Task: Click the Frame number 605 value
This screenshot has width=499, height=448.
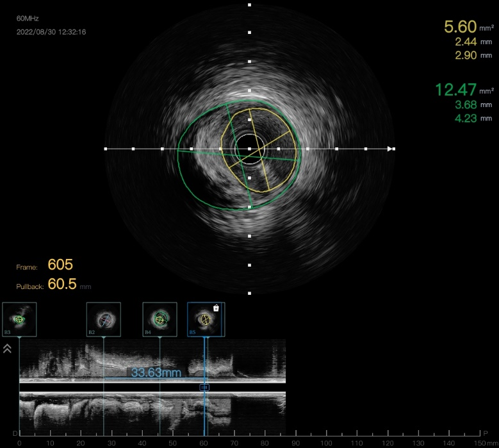Action: click(60, 265)
